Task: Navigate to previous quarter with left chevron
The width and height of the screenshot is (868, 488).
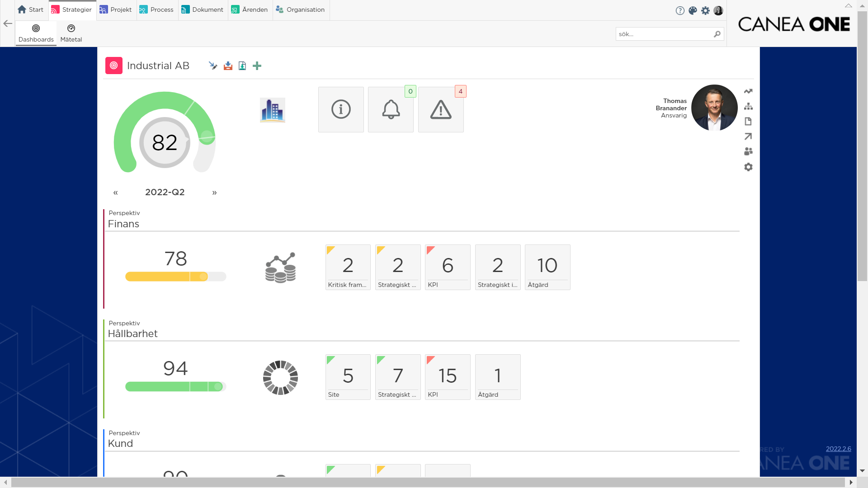Action: click(x=115, y=192)
